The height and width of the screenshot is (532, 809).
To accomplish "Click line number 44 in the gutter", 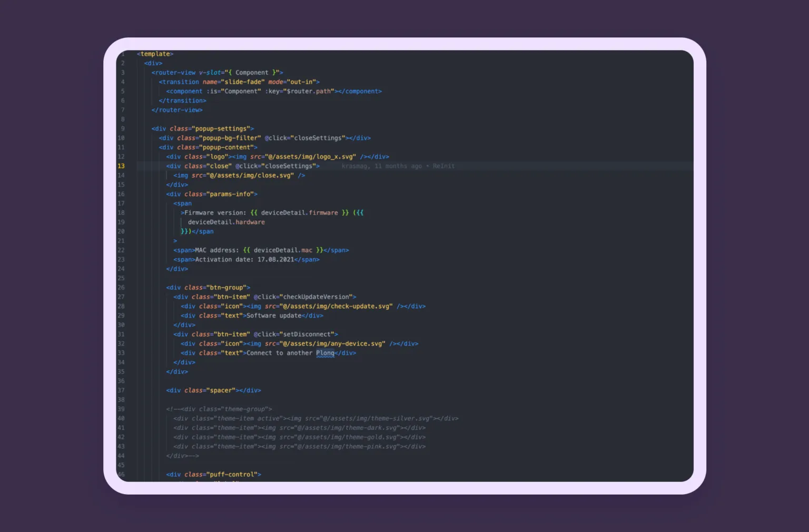I will point(121,456).
